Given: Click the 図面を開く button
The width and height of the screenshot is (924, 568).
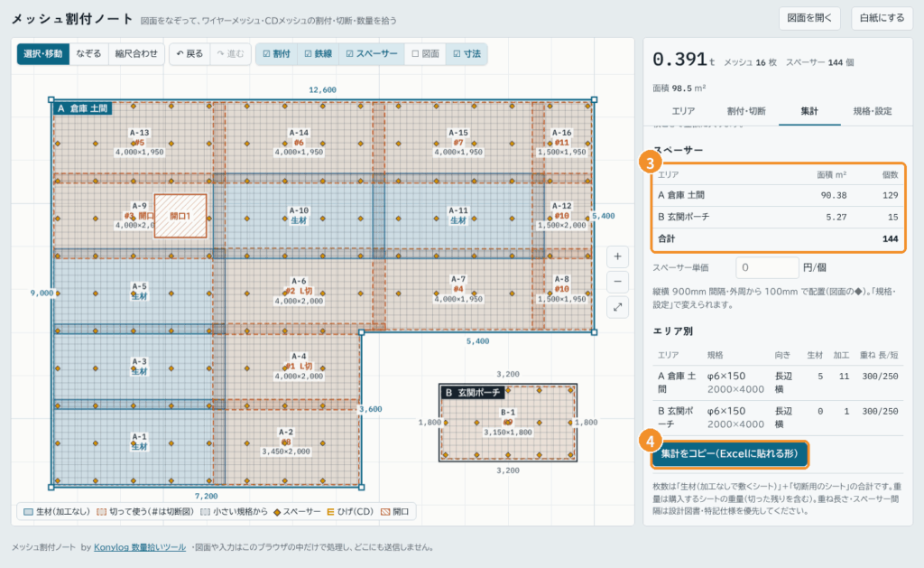Looking at the screenshot, I should point(809,18).
